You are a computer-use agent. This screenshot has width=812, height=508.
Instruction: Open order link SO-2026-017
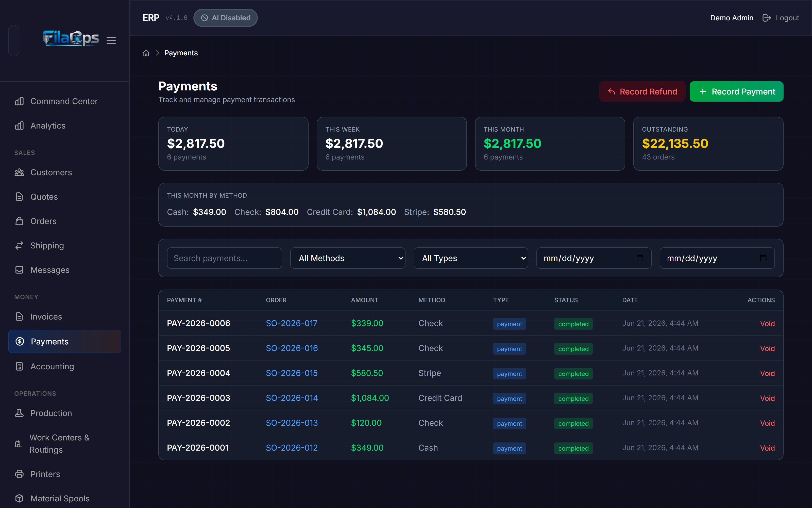292,323
